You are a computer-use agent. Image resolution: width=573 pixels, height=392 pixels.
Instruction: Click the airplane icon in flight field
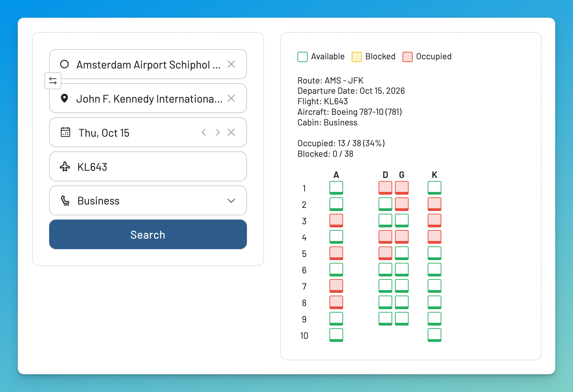point(65,166)
